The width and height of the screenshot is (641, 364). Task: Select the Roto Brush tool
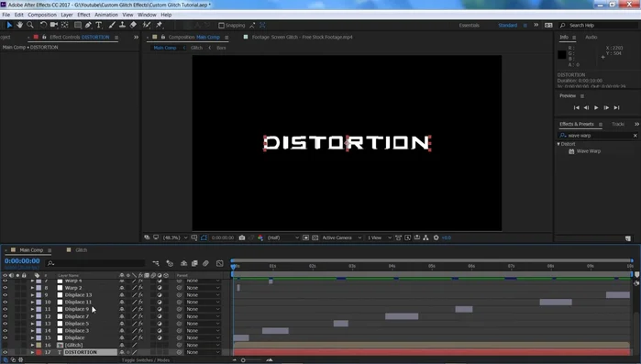point(147,25)
